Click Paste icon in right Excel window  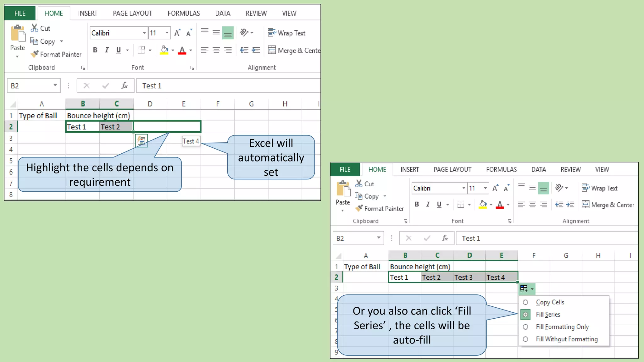[343, 189]
